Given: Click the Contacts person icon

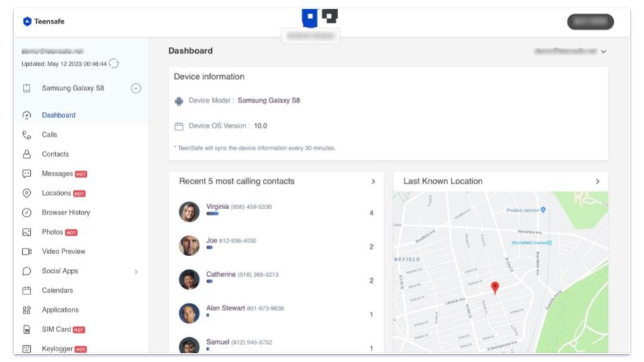Looking at the screenshot, I should 27,154.
